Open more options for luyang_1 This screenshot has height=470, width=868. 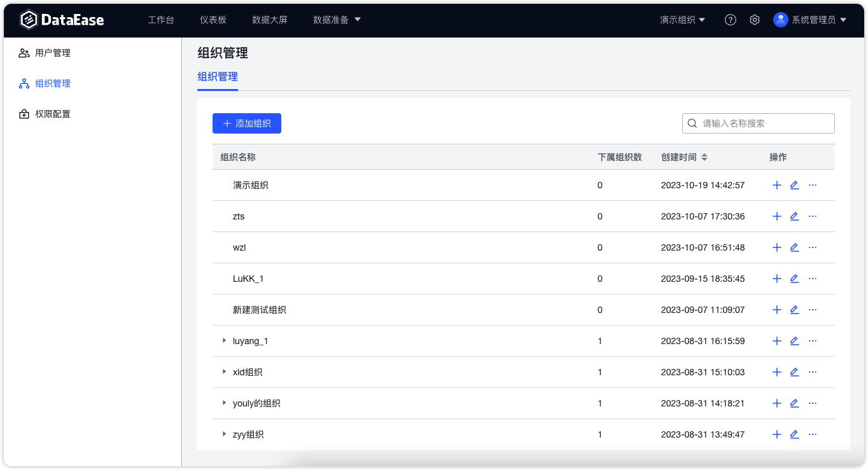[x=813, y=341]
